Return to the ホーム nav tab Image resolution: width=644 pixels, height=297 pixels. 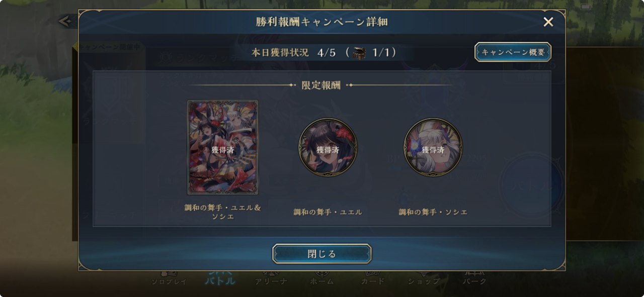(322, 281)
